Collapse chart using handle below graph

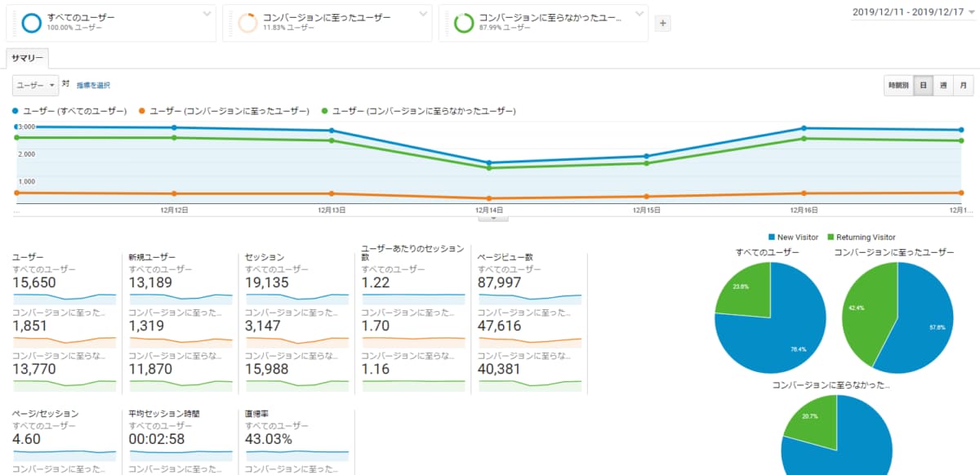point(493,218)
